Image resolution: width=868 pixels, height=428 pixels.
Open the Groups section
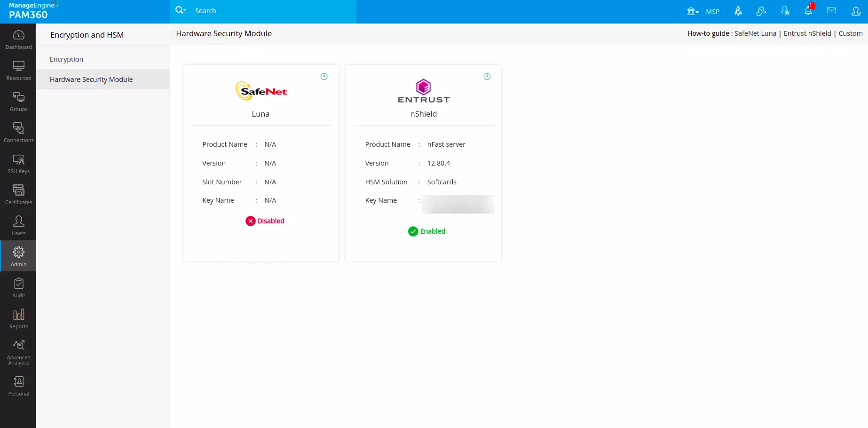tap(18, 102)
